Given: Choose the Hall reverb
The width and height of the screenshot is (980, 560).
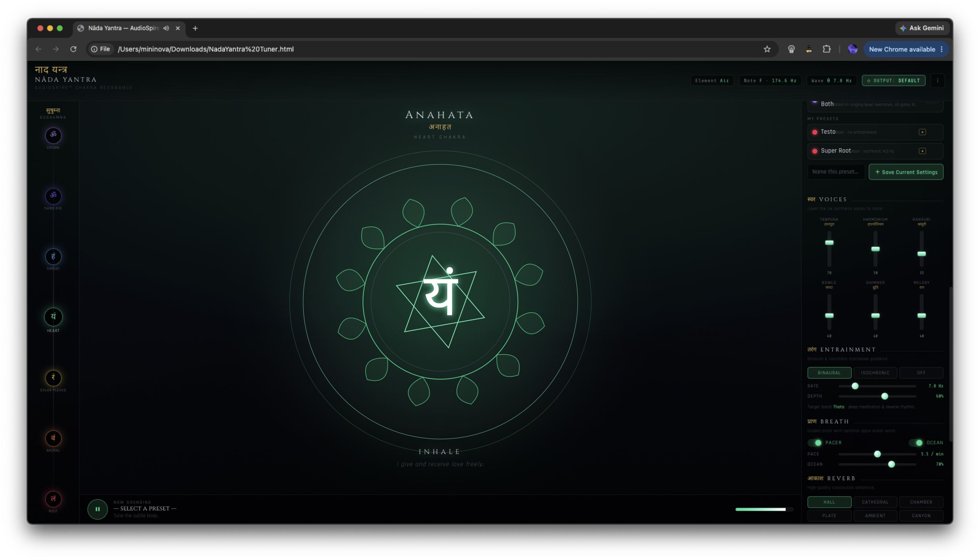Looking at the screenshot, I should click(829, 502).
